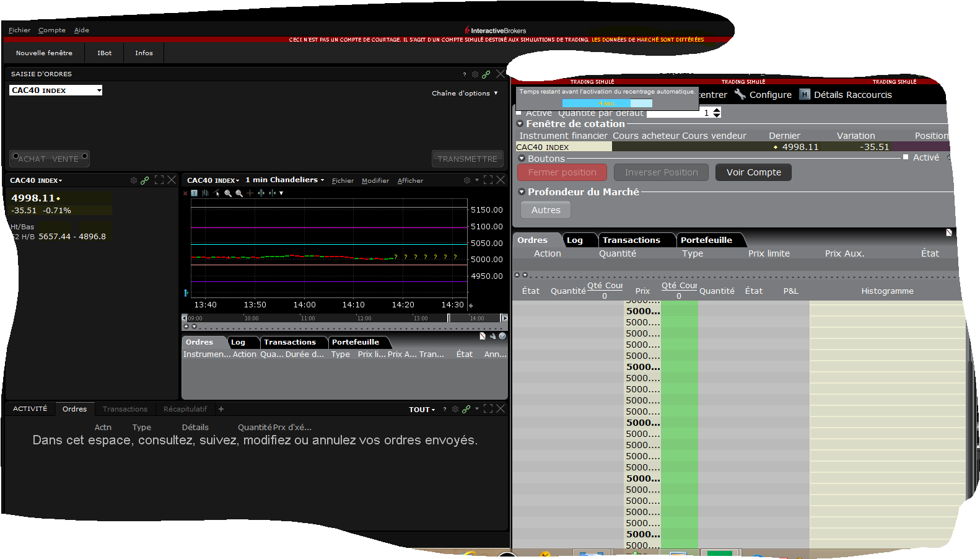
Task: Select the VENTE radio button
Action: coord(84,155)
